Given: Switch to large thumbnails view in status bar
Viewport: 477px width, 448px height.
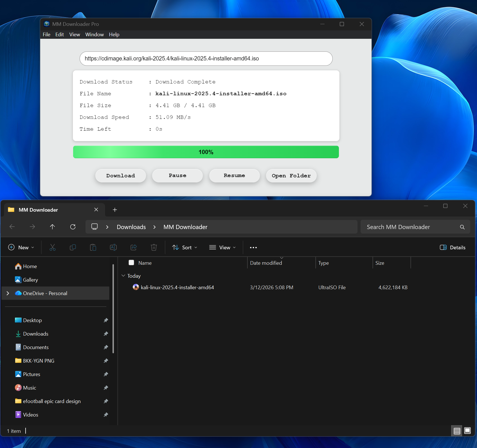Looking at the screenshot, I should point(467,431).
